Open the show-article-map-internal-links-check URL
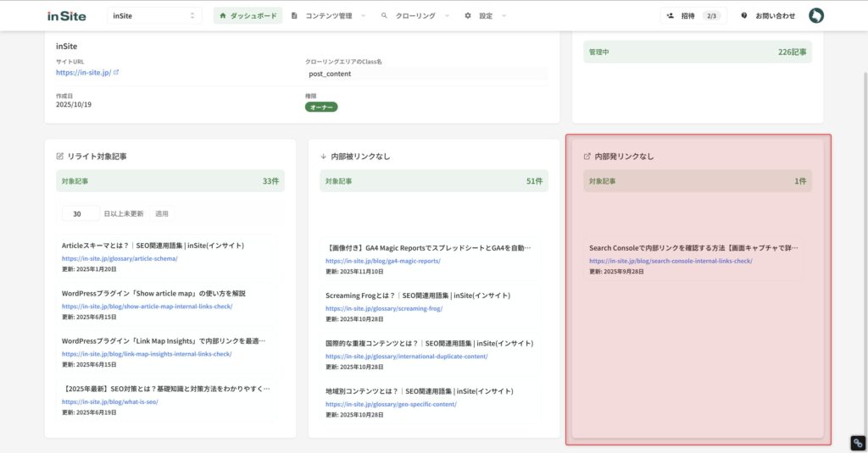The height and width of the screenshot is (453, 868). [147, 307]
